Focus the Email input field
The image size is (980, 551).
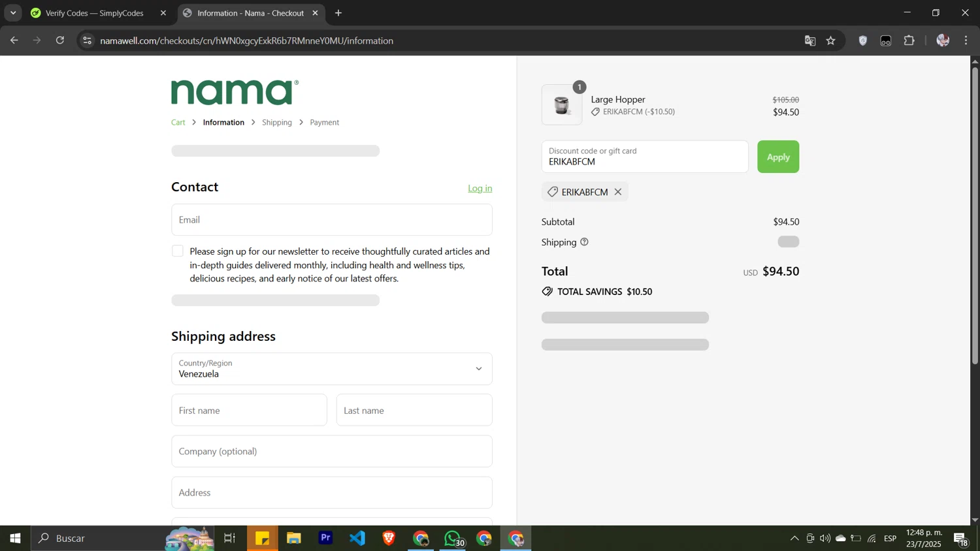click(x=332, y=220)
